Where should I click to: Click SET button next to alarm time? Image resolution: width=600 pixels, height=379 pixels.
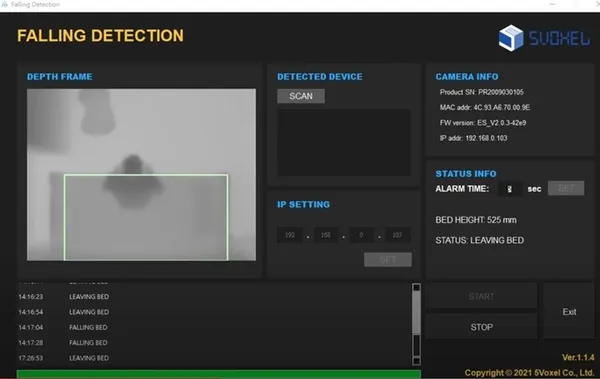coord(566,188)
